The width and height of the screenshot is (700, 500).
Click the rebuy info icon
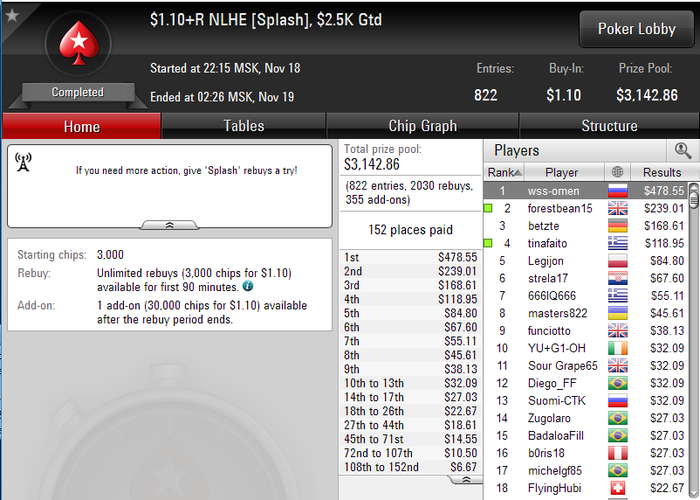pyautogui.click(x=248, y=286)
